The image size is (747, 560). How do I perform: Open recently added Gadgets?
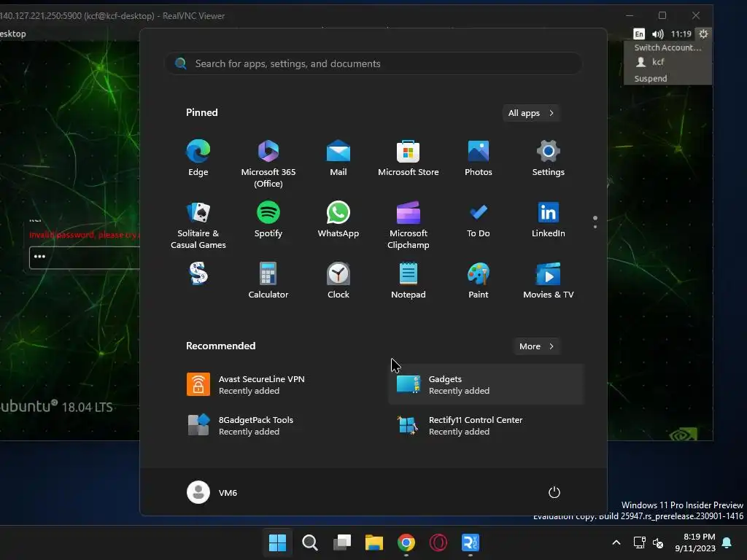click(487, 384)
